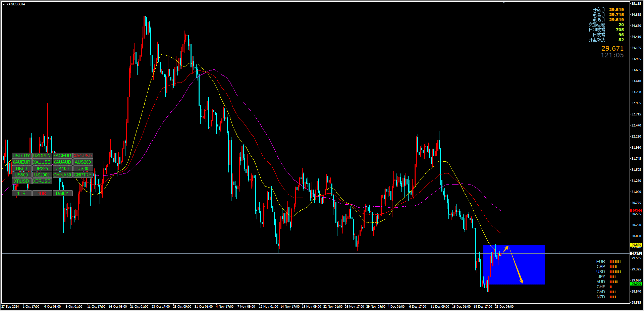This screenshot has height=311, width=644.
Task: Click current price tag 29.671 on axis
Action: click(x=636, y=254)
